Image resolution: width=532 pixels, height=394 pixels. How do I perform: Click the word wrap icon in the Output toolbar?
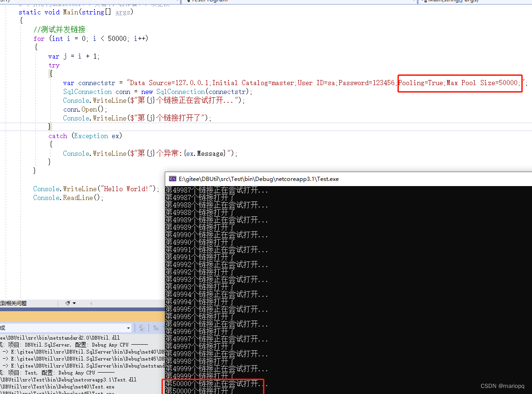[141, 328]
